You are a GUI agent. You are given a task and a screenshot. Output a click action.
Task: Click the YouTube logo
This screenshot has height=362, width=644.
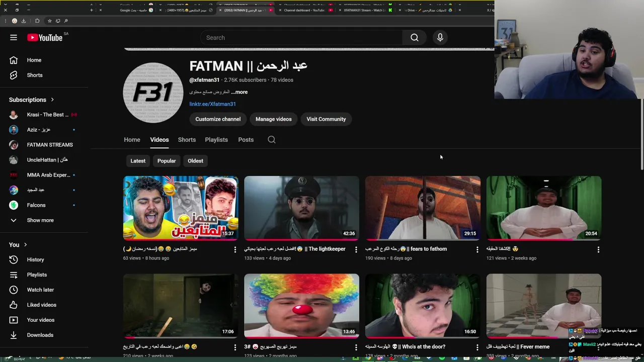(x=45, y=38)
